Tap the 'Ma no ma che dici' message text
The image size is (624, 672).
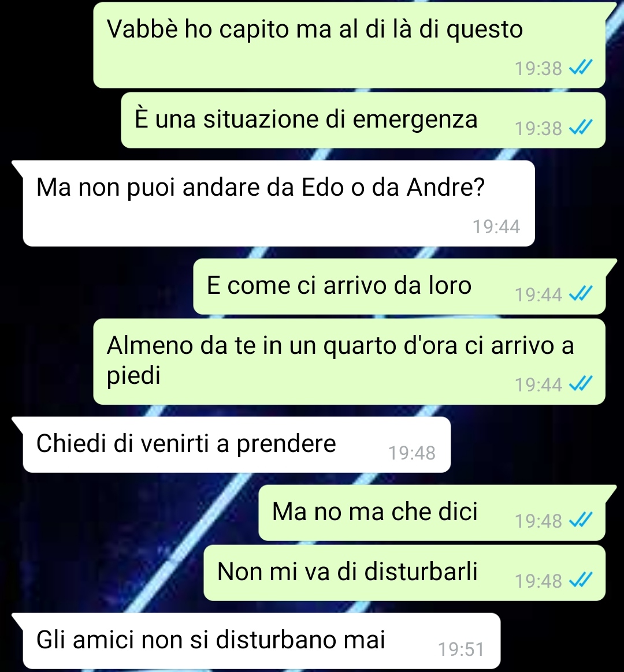tap(374, 512)
